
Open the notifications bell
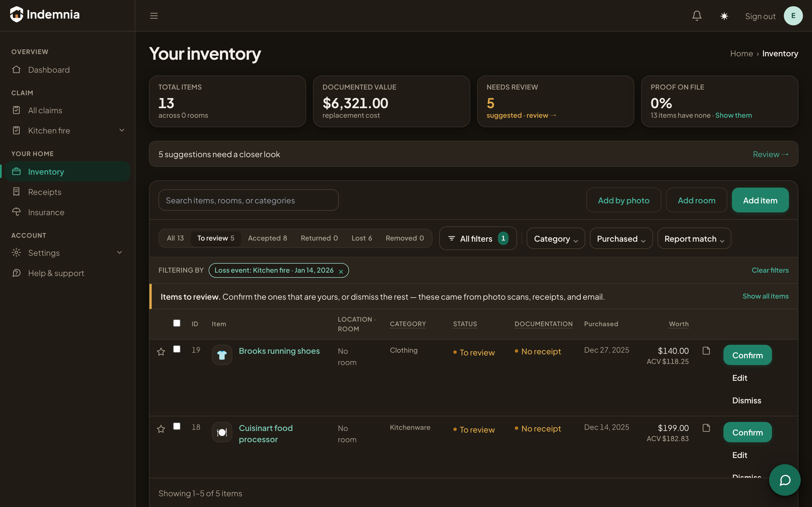697,16
